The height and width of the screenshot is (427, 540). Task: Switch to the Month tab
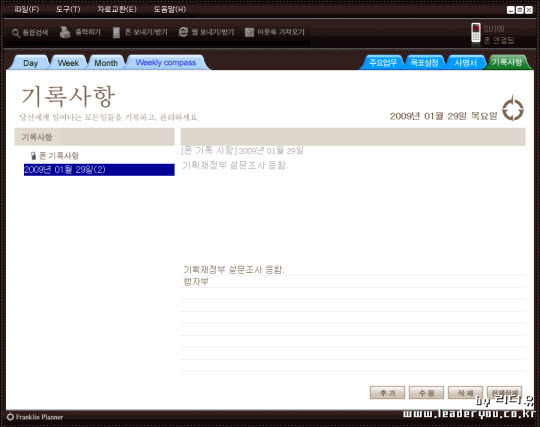(x=106, y=63)
